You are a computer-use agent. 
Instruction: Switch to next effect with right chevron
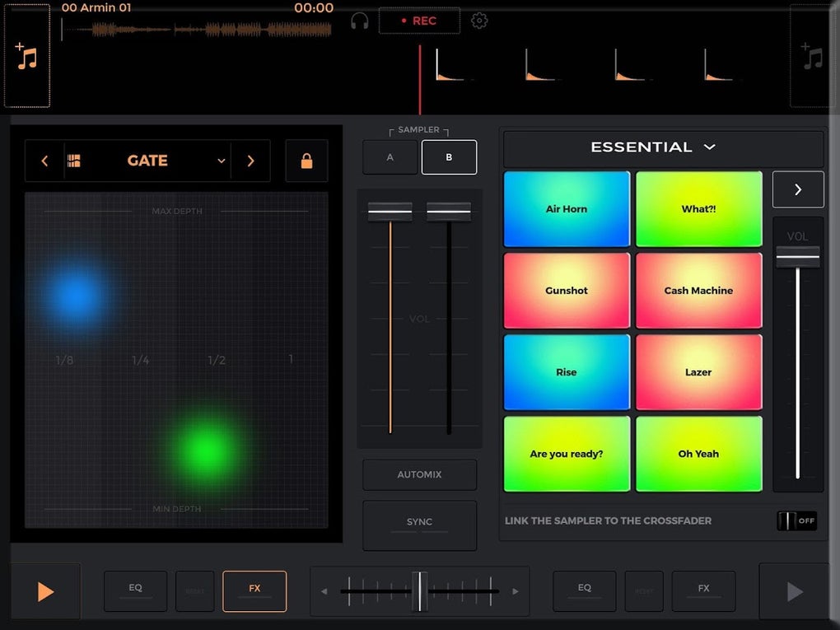[x=250, y=161]
